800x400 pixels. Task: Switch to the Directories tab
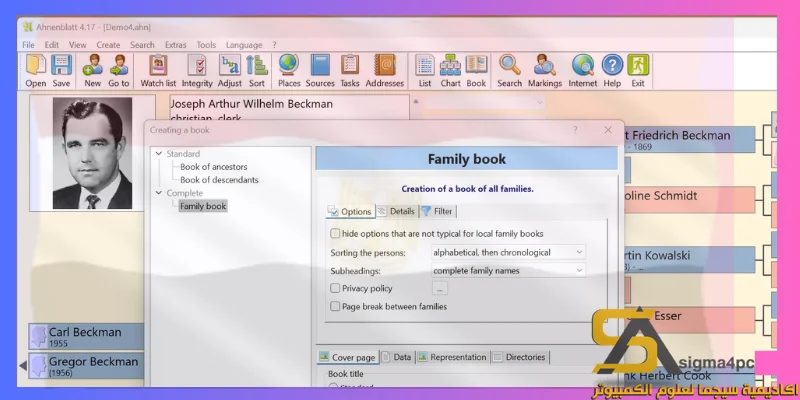point(519,357)
